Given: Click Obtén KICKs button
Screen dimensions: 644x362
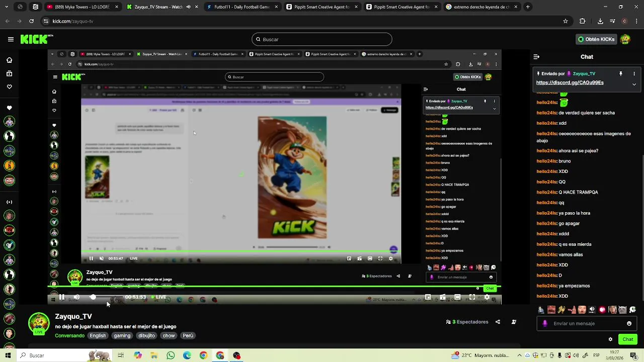Looking at the screenshot, I should pos(596,39).
